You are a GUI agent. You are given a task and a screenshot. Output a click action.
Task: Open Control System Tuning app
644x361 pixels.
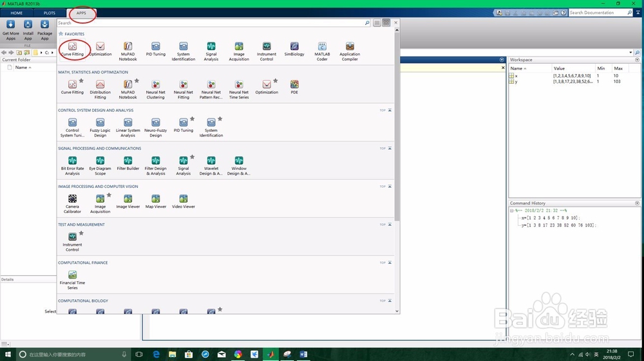click(72, 127)
